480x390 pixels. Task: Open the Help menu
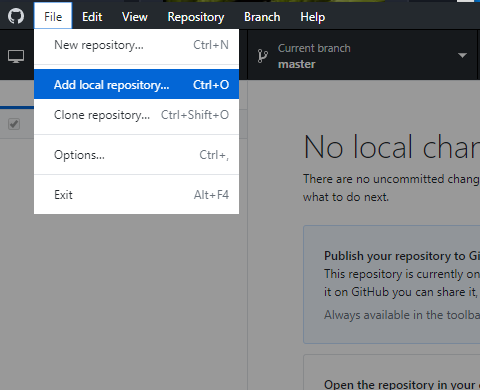312,17
